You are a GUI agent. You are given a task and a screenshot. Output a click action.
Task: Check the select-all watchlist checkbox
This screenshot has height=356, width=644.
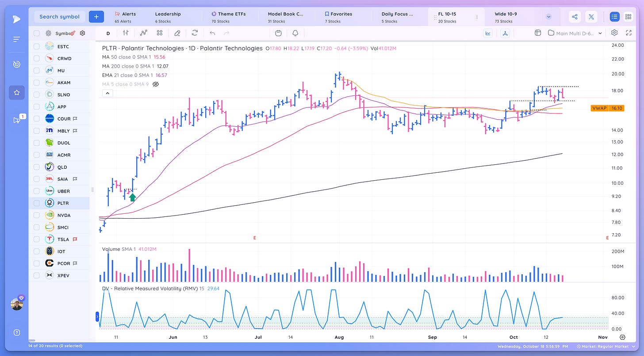36,33
